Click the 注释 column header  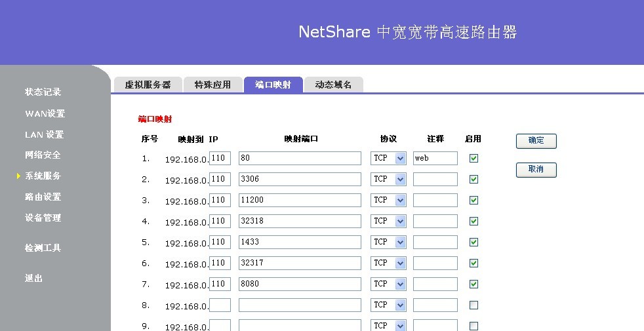coord(435,139)
